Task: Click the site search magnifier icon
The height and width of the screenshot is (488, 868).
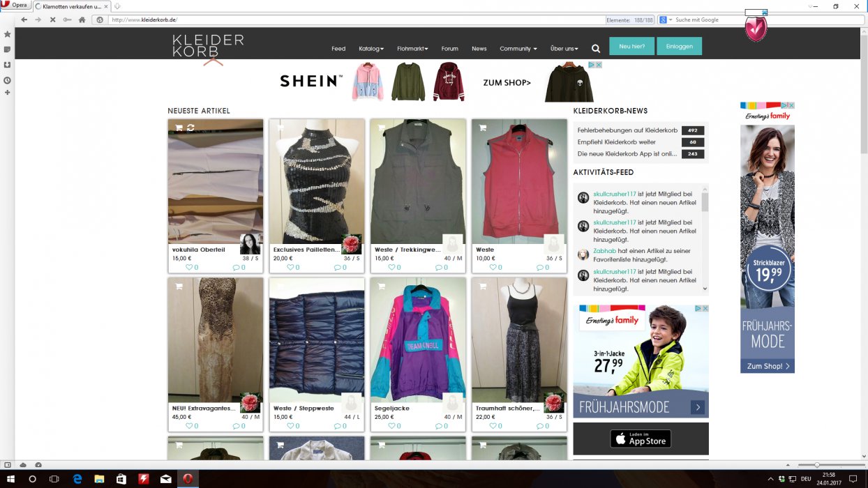Action: (596, 49)
